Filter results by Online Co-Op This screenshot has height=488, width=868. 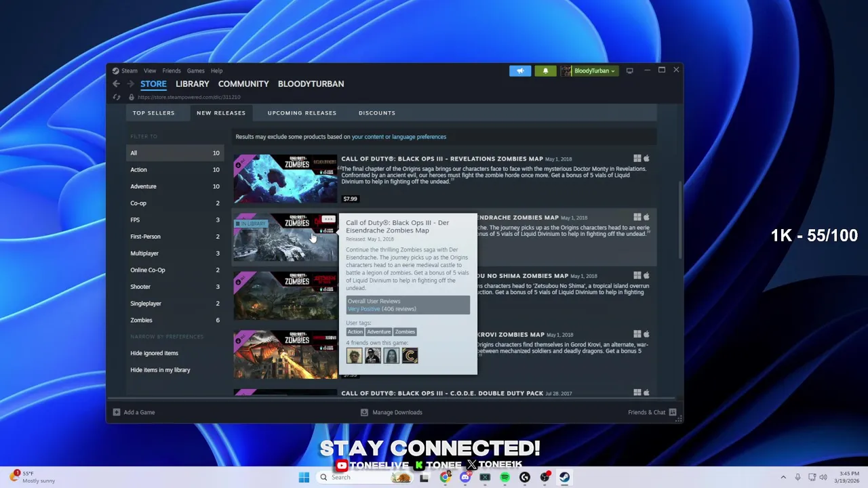[x=175, y=270]
